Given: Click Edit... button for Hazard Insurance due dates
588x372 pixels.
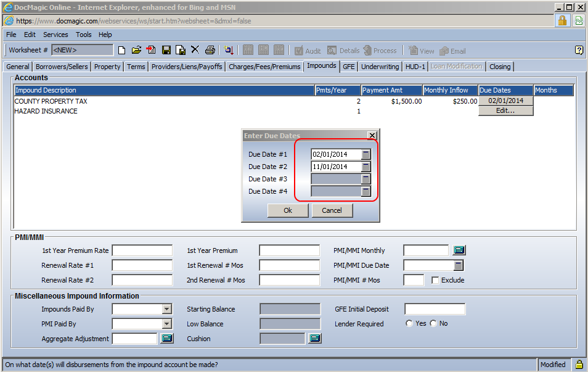Looking at the screenshot, I should (505, 111).
